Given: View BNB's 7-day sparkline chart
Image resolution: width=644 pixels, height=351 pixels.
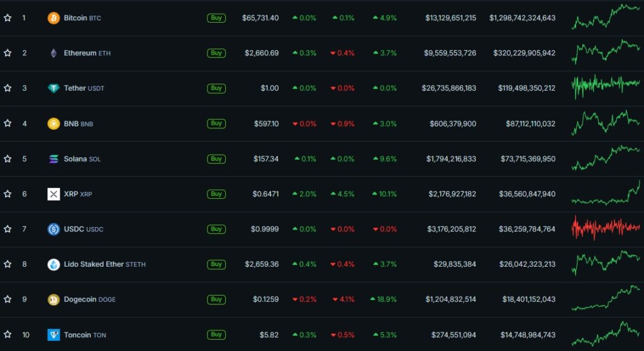Looking at the screenshot, I should 606,122.
